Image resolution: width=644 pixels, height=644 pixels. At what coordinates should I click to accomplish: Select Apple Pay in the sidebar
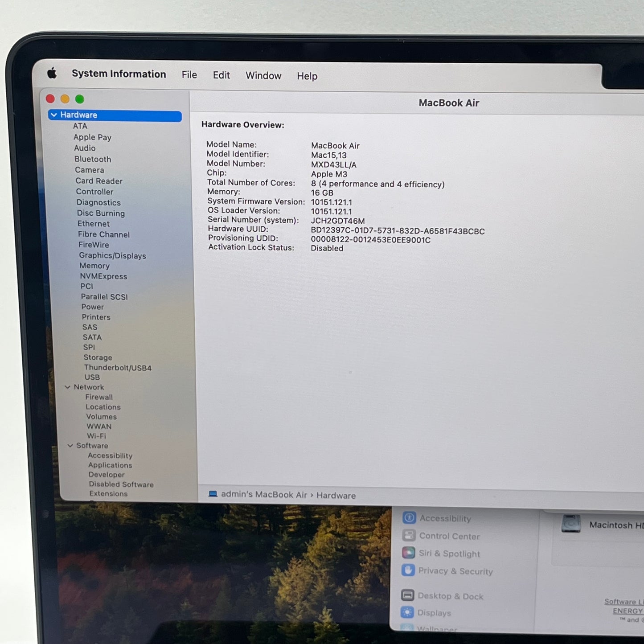[92, 137]
